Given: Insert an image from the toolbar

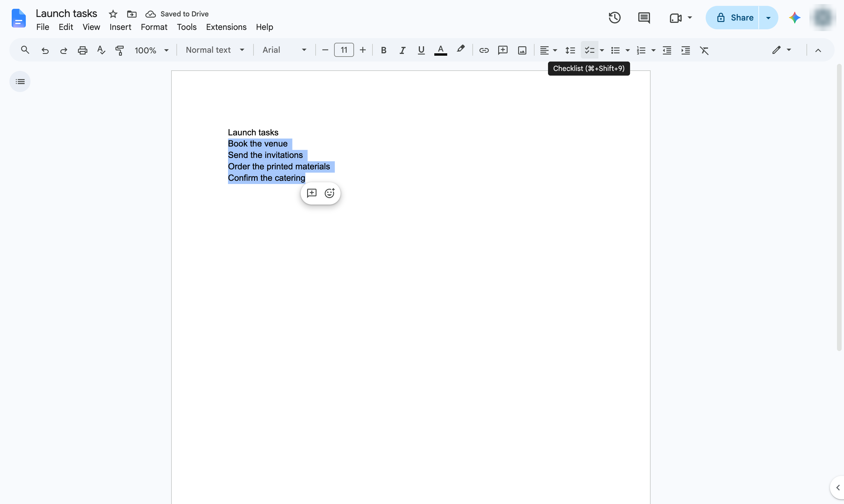Looking at the screenshot, I should tap(522, 50).
